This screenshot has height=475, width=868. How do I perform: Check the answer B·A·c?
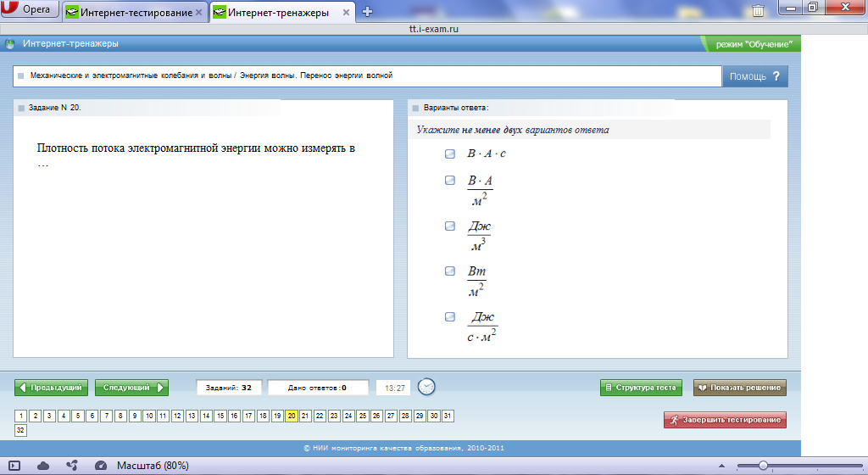[450, 154]
